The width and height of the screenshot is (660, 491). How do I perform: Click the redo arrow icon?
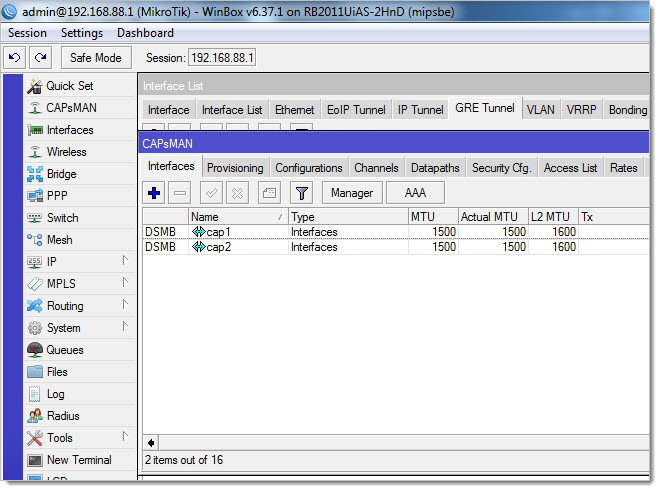click(40, 58)
